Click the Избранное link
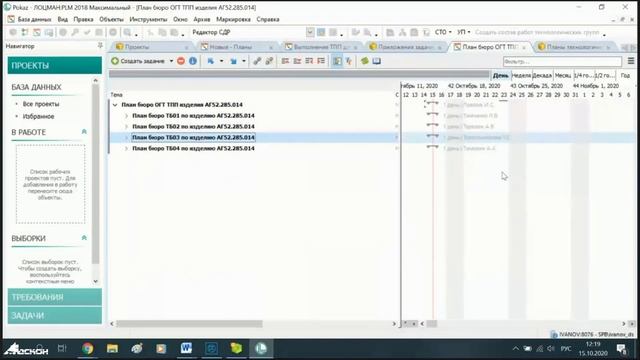640x360 pixels. (38, 116)
